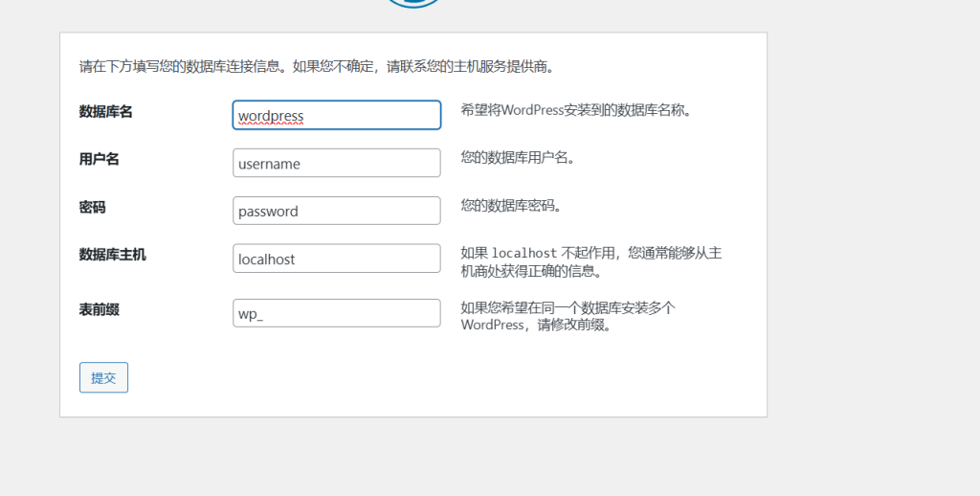Viewport: 980px width, 496px height.
Task: Click the 用户名 label
Action: pos(99,160)
